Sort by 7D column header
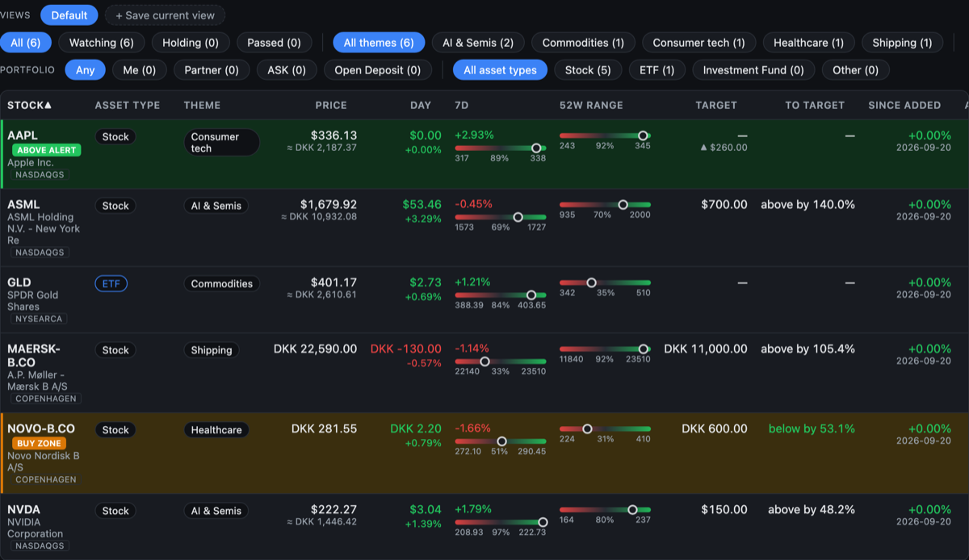This screenshot has width=969, height=560. (x=462, y=105)
